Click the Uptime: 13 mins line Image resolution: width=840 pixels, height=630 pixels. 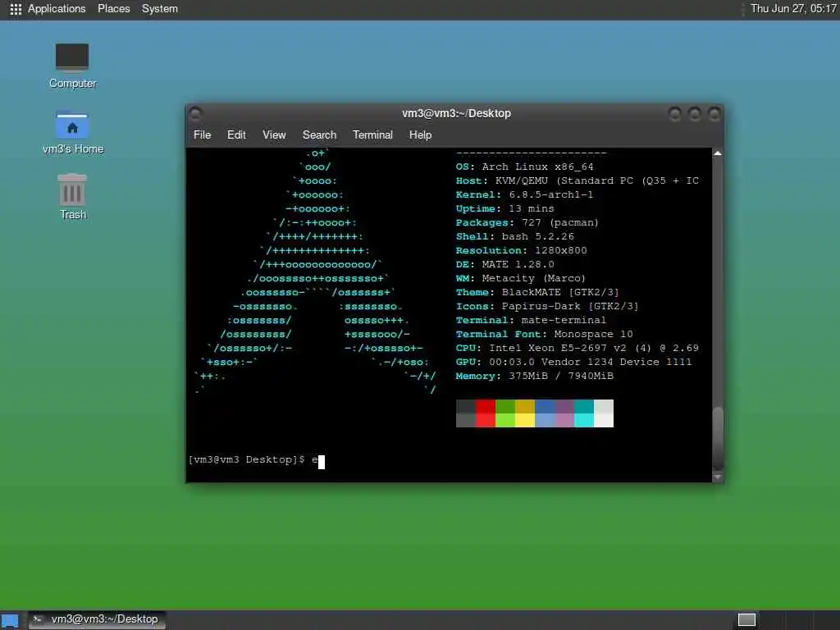(x=504, y=208)
